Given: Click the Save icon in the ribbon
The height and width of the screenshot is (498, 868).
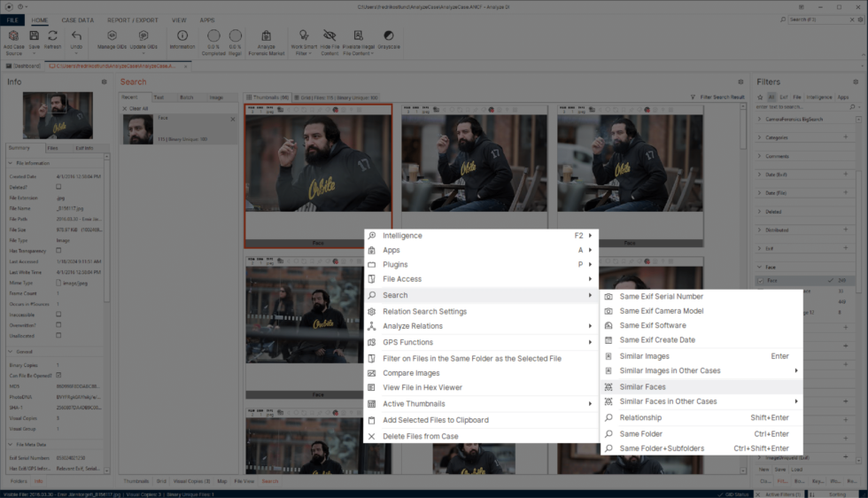Looking at the screenshot, I should (x=34, y=36).
